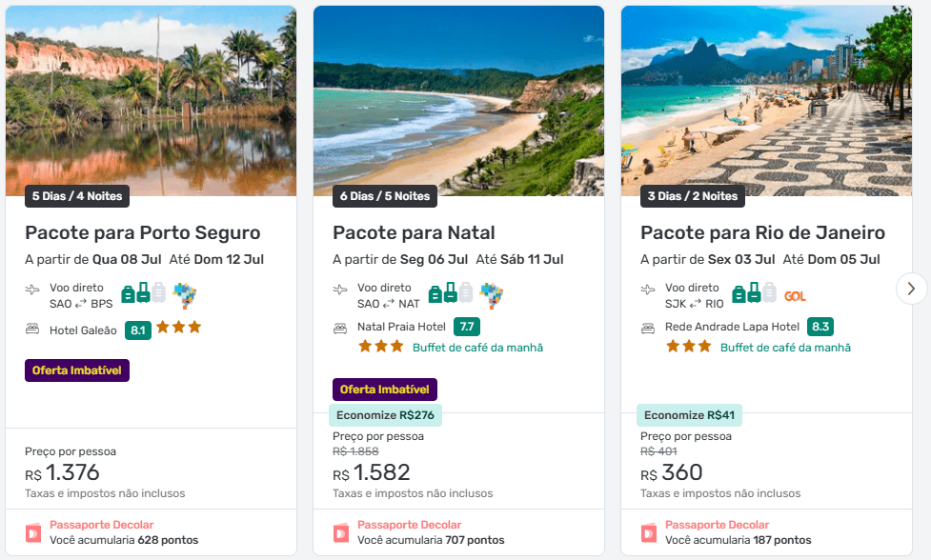This screenshot has width=931, height=560.
Task: Click the GOL airline logo
Action: 795,295
